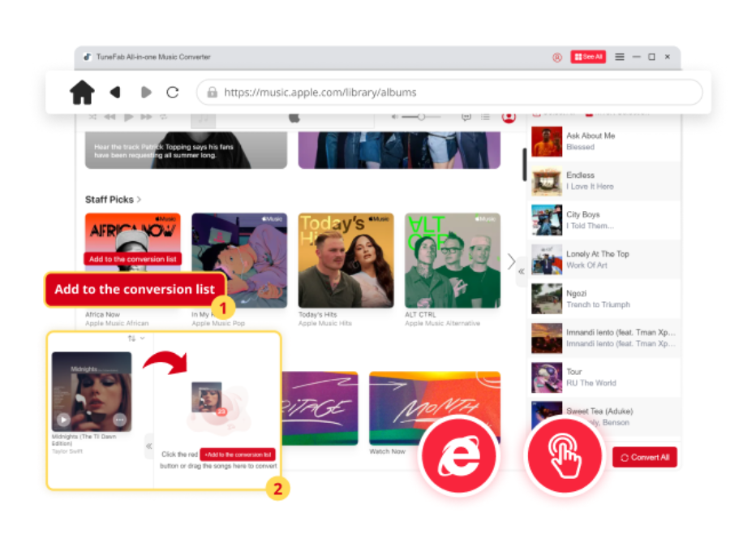The image size is (756, 539).
Task: Open the ALT CTRL playlist cover
Action: [x=453, y=261]
